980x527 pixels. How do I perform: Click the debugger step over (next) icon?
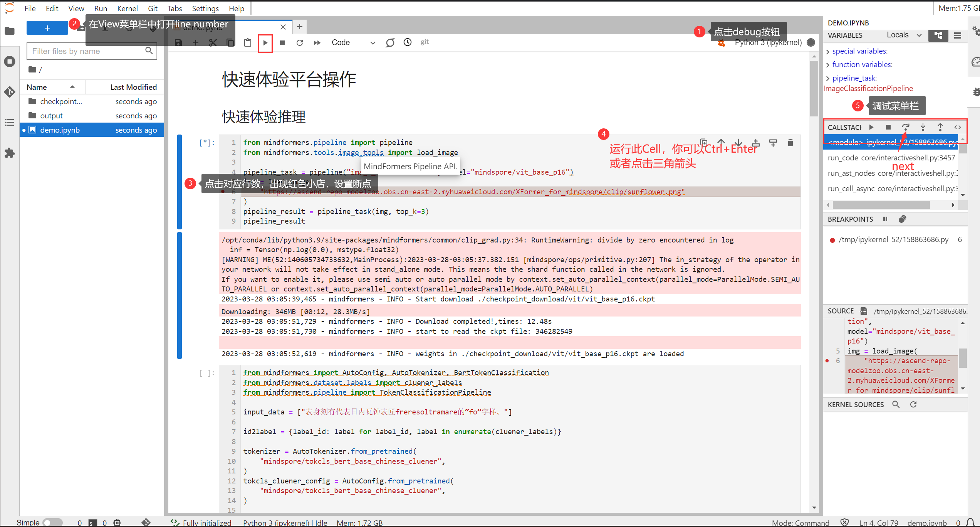point(906,127)
